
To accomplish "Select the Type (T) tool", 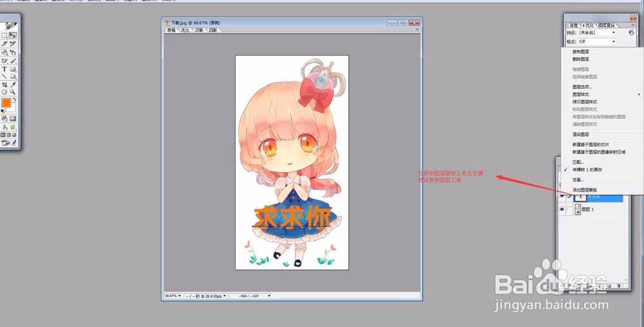I will click(4, 69).
